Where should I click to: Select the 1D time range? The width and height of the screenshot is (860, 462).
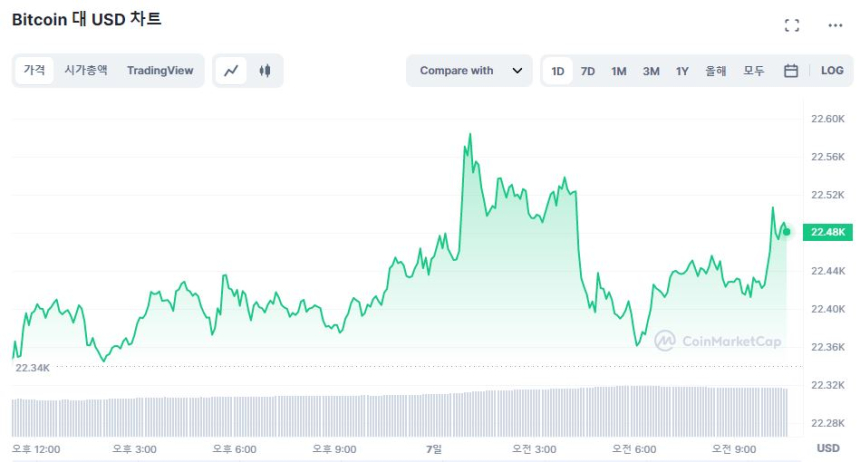[x=558, y=71]
